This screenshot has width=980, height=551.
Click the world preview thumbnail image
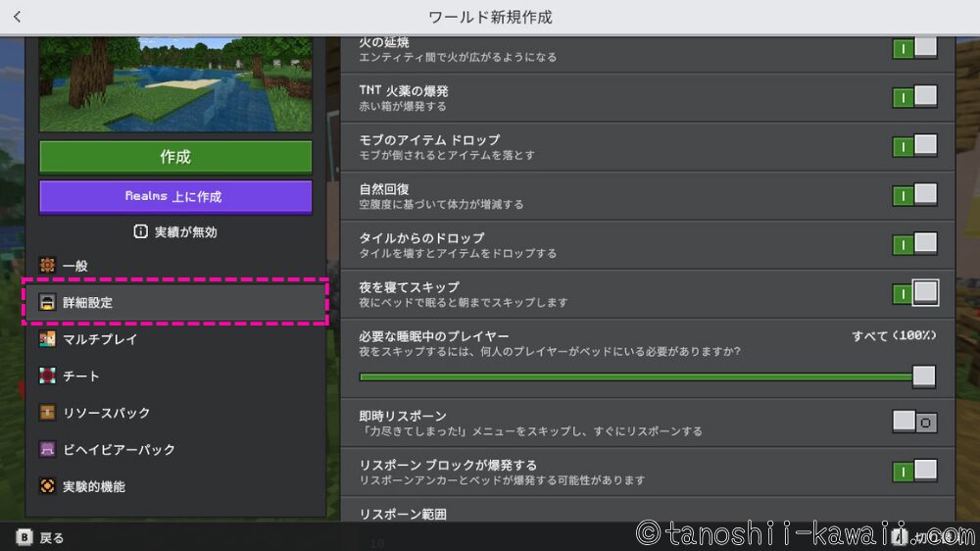pos(175,83)
